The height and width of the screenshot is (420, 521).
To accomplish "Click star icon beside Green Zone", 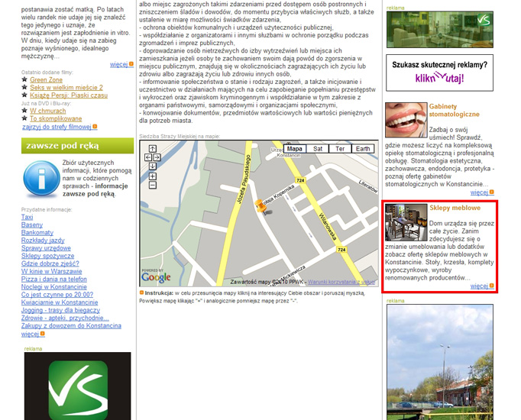I will tap(24, 79).
